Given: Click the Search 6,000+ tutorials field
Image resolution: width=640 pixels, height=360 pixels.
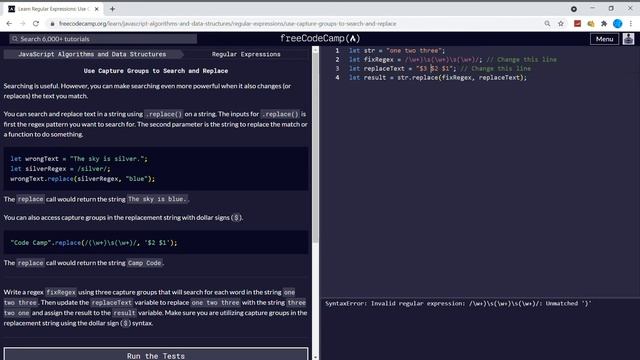Looking at the screenshot, I should coord(103,39).
